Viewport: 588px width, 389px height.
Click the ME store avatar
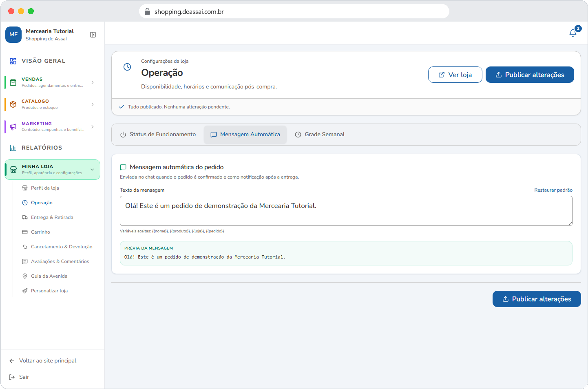(x=13, y=35)
